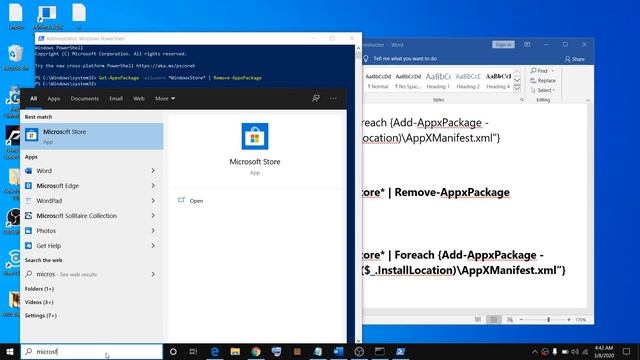Expand Word app result options arrow
This screenshot has width=640, height=360.
(x=153, y=171)
